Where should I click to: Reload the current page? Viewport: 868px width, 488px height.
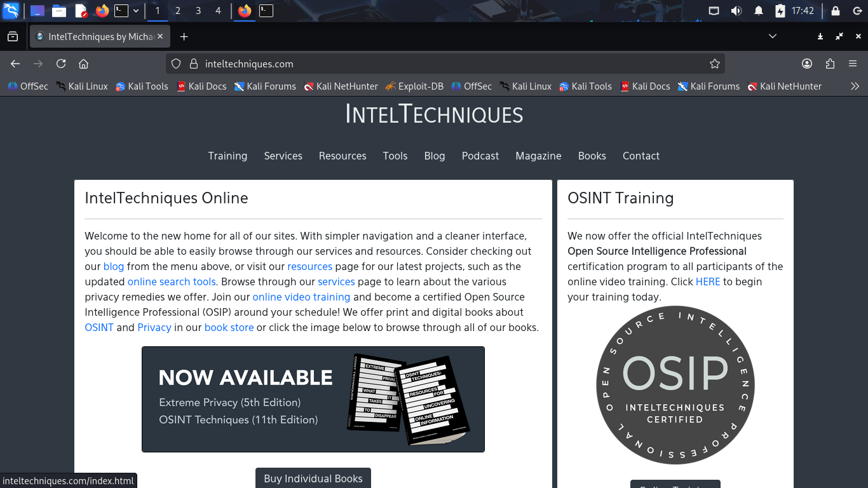[61, 64]
